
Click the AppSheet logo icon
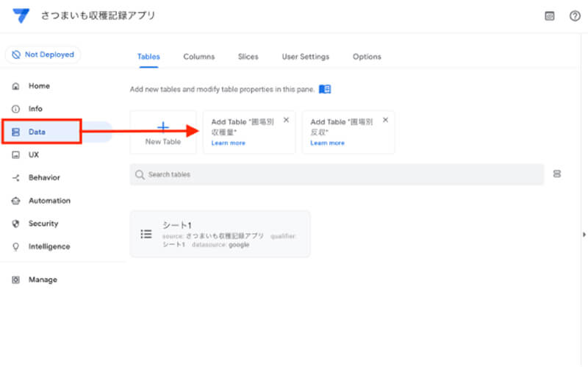[21, 15]
